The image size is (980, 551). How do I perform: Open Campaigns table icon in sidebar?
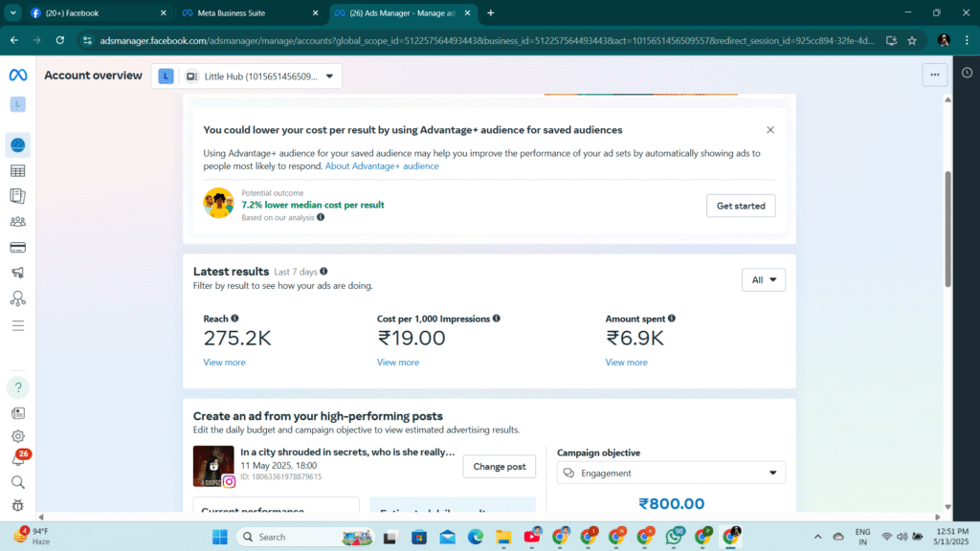pos(17,171)
